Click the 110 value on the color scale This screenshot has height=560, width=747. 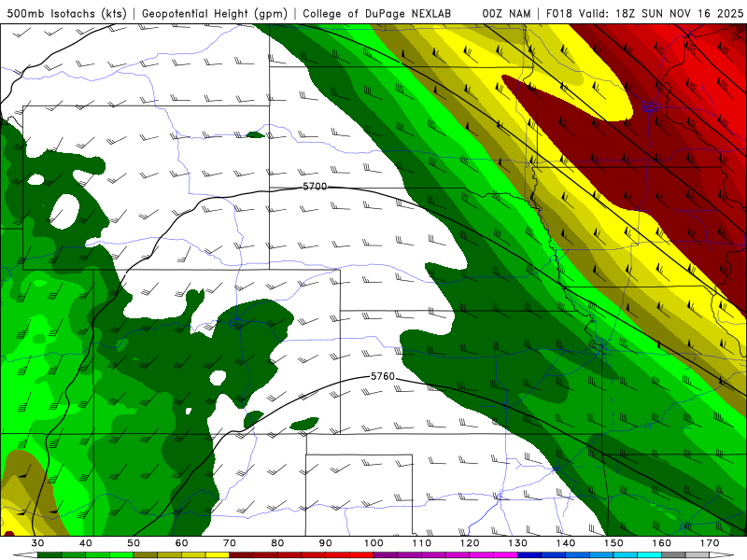click(422, 543)
